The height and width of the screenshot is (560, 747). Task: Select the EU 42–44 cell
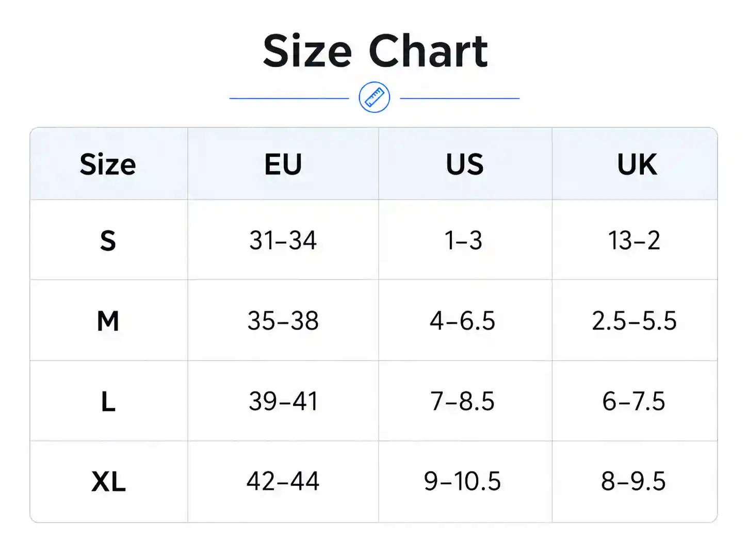283,482
